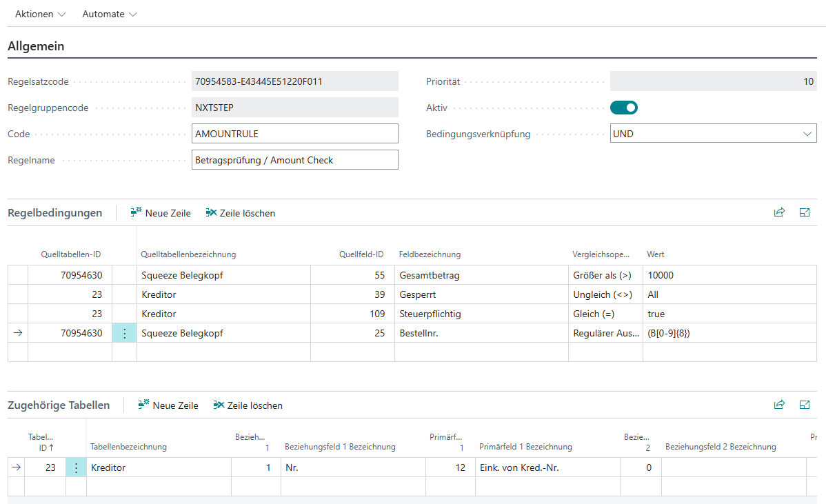
Task: Open Bedingungsverknüpfung dropdown
Action: [x=713, y=134]
